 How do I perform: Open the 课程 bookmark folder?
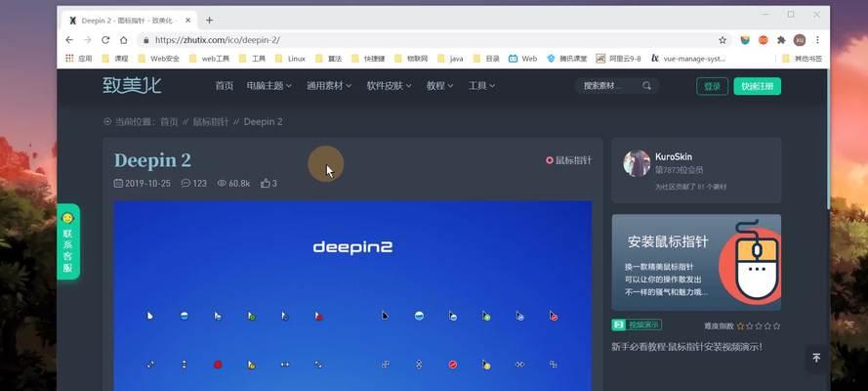click(x=115, y=58)
